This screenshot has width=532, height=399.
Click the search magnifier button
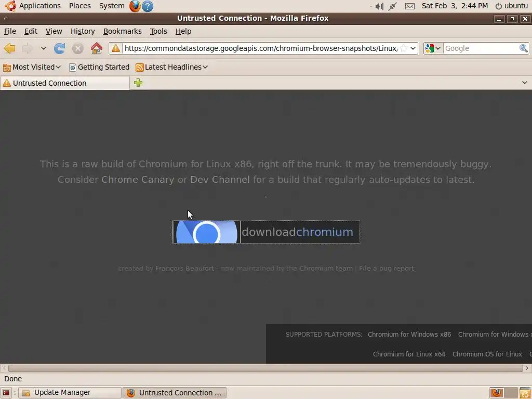click(524, 48)
